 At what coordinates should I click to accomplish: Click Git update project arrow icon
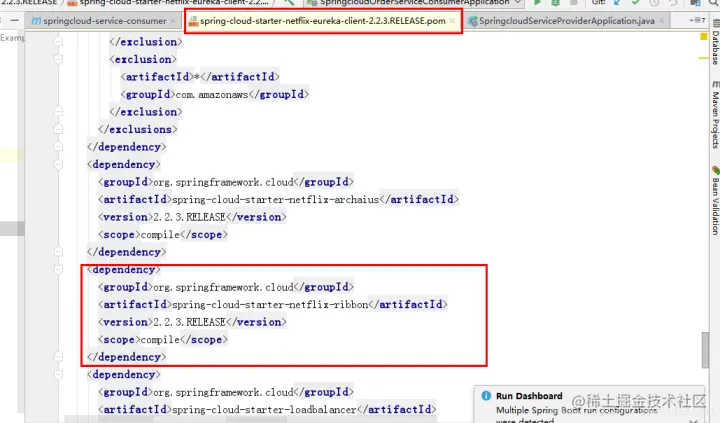(x=617, y=2)
